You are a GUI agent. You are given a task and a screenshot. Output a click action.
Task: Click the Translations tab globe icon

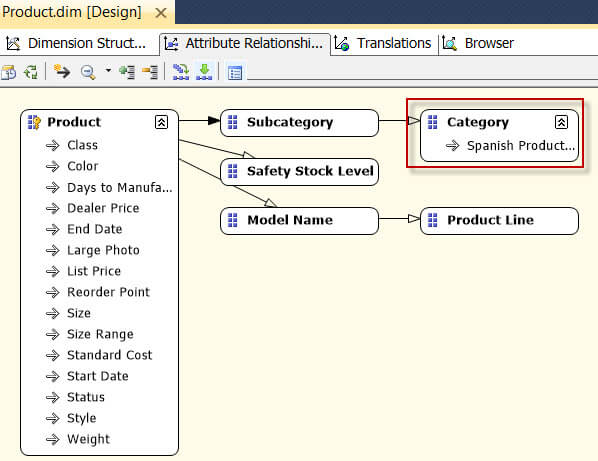point(342,43)
